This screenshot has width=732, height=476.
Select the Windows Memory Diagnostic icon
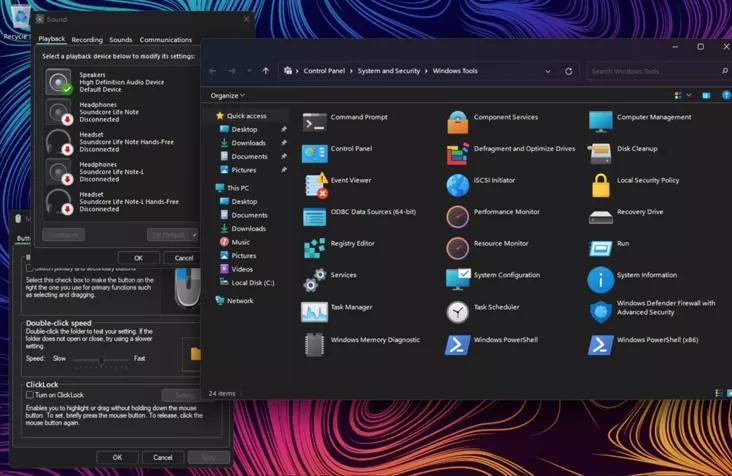click(x=314, y=344)
